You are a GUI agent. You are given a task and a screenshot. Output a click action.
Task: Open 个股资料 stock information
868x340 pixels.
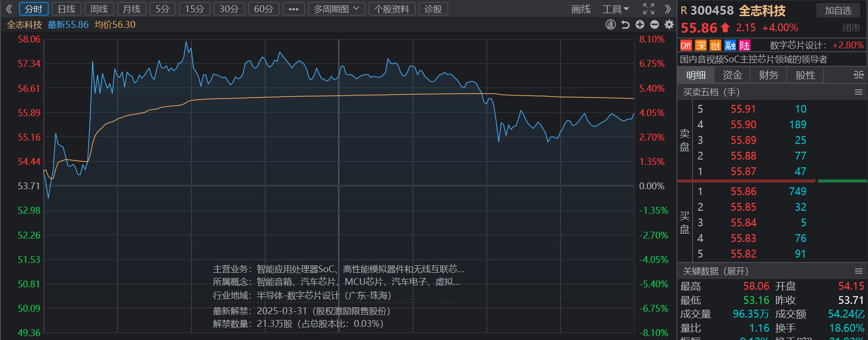click(392, 9)
